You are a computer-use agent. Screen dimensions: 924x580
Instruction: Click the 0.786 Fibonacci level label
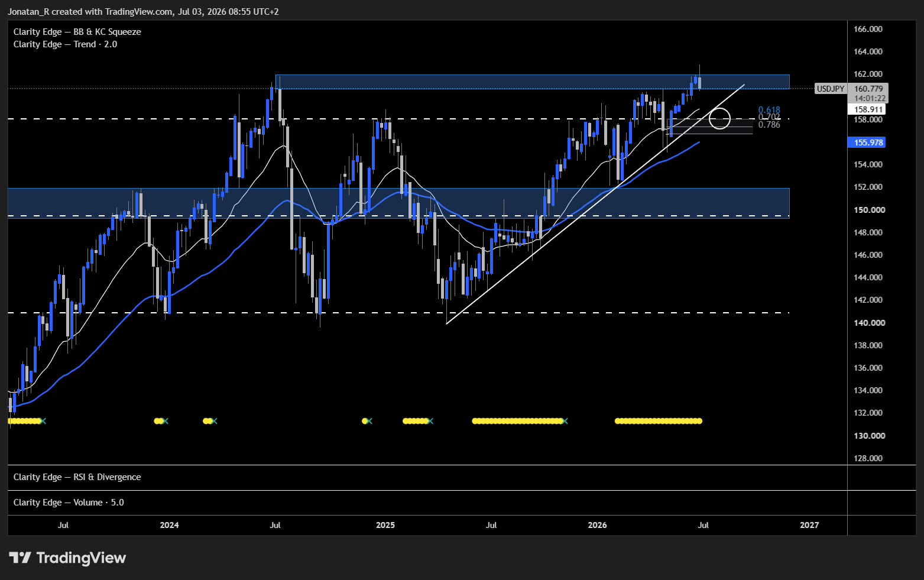coord(769,125)
